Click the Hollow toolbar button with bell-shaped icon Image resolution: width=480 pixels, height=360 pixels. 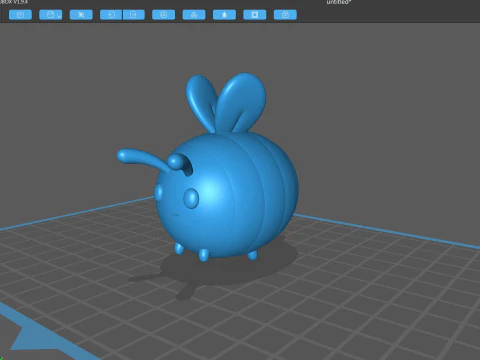(224, 15)
